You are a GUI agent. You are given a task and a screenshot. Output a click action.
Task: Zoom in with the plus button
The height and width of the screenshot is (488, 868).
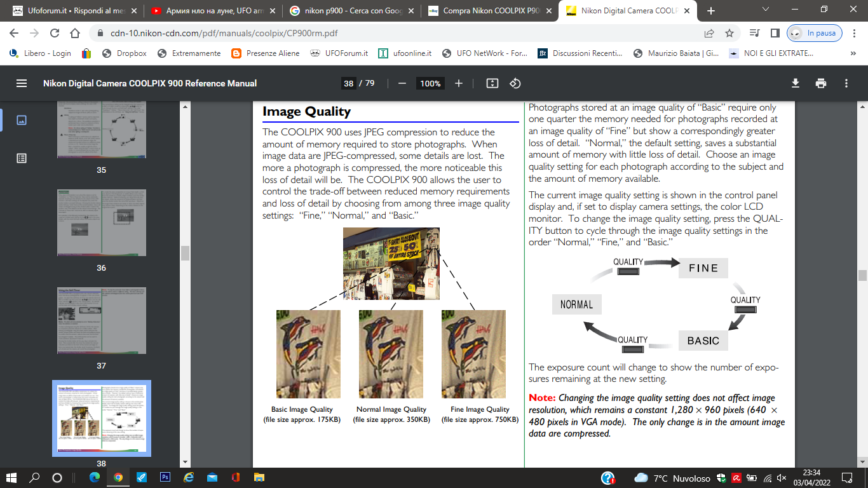(x=459, y=83)
